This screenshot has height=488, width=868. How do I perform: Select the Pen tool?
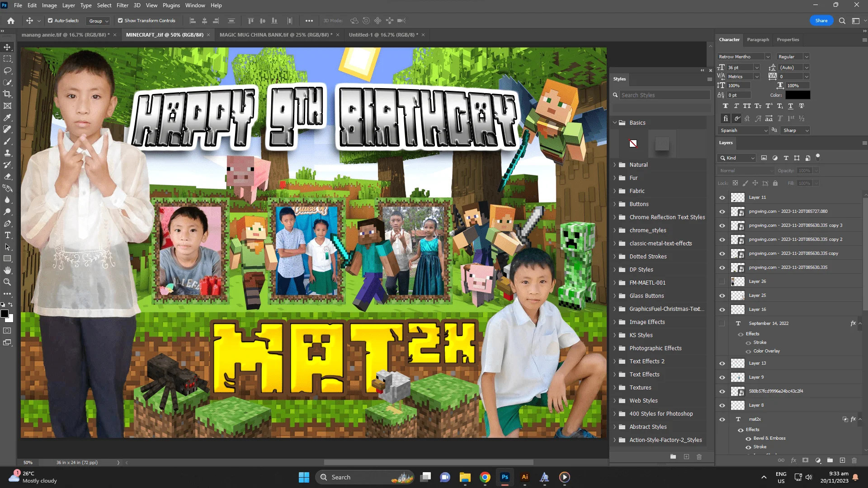[7, 223]
